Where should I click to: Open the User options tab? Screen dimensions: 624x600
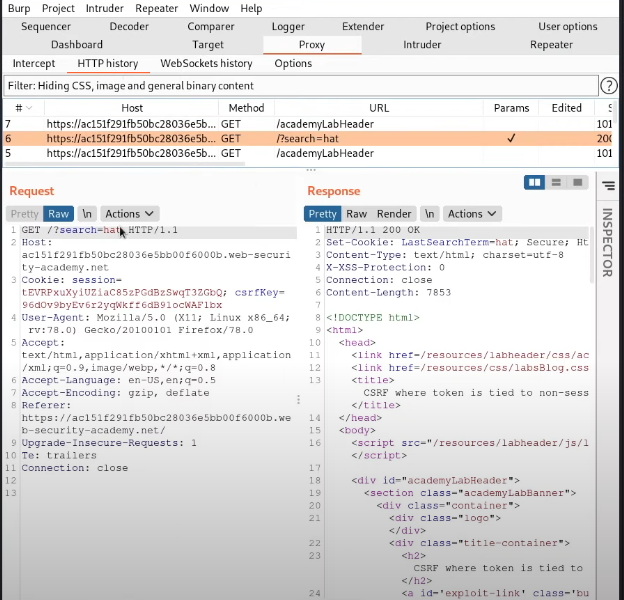tap(567, 26)
